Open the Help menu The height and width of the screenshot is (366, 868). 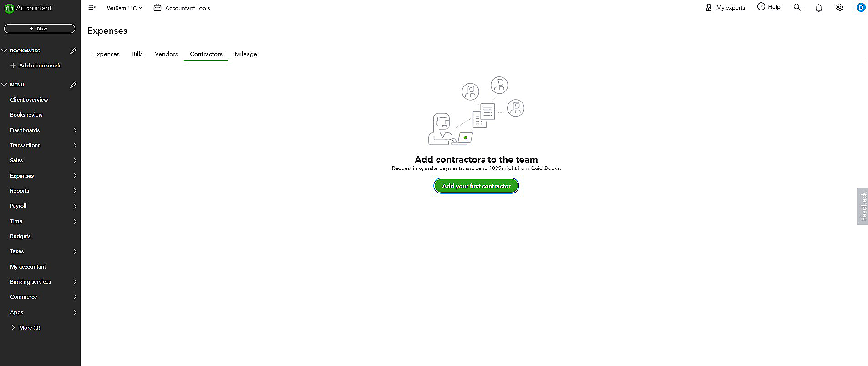coord(769,7)
